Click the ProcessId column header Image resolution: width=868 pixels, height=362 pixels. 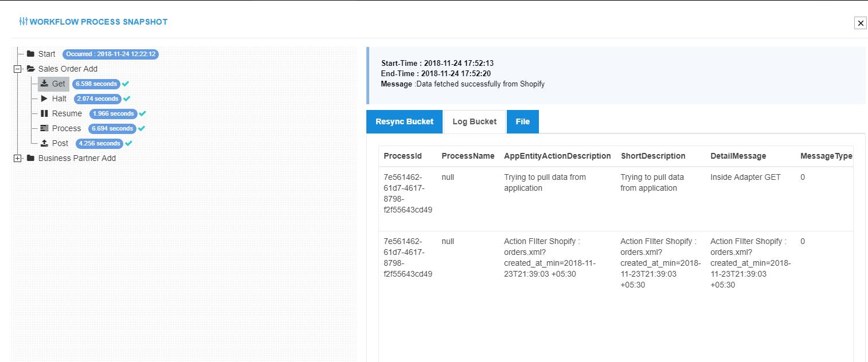click(402, 156)
